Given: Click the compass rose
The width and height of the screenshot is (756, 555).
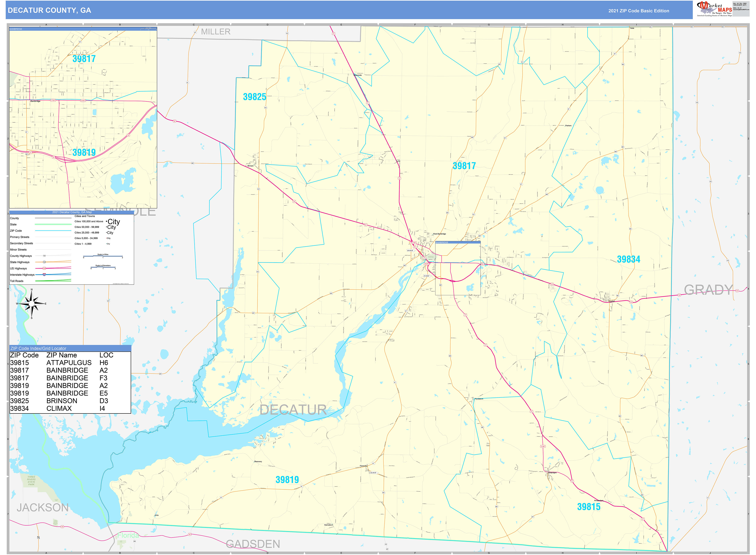Looking at the screenshot, I should point(32,304).
